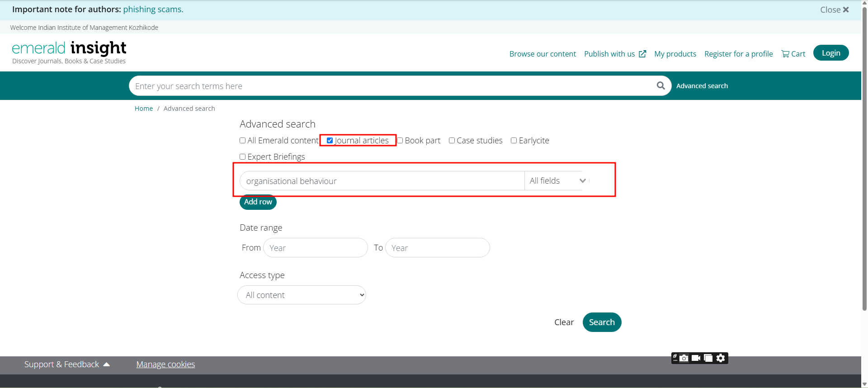The image size is (868, 388).
Task: Click the camera screenshot icon
Action: [x=684, y=358]
